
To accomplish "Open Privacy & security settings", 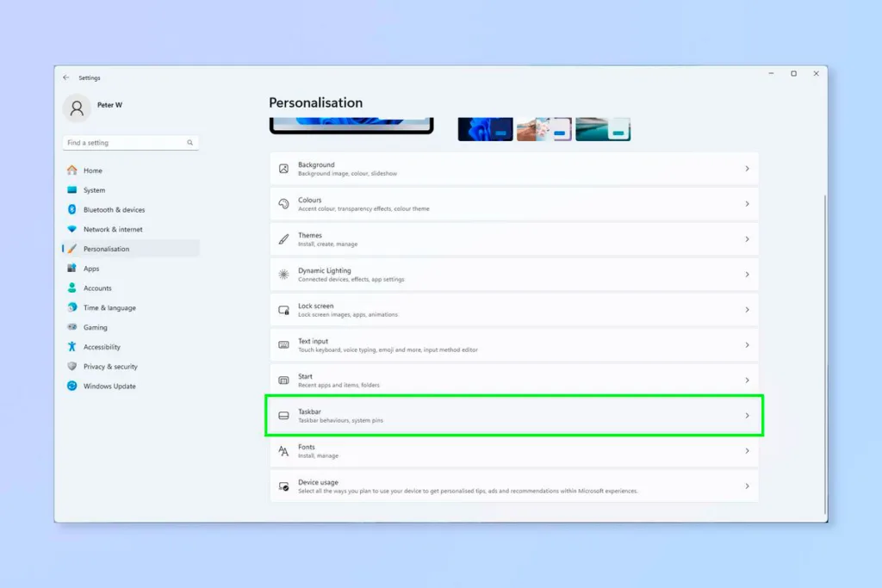I will 110,367.
